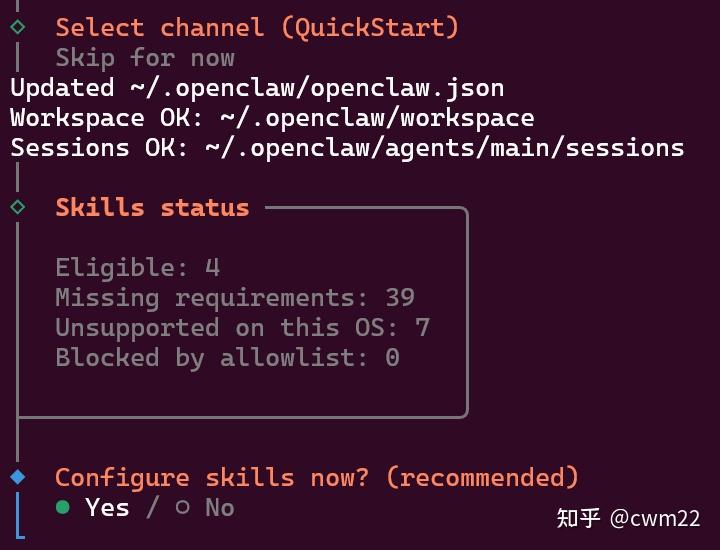Click the Missing requirements: 39 line
Screen dimensions: 720x550
point(235,298)
